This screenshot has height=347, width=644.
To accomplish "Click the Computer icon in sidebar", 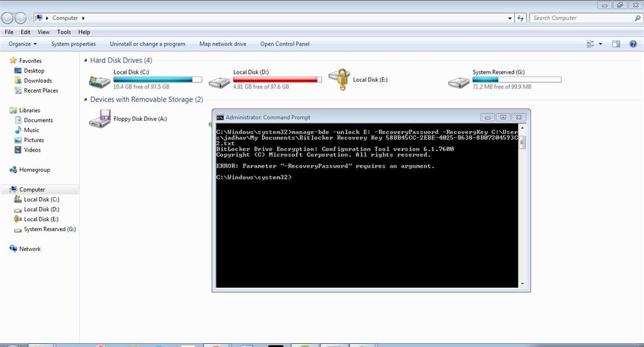I will pos(13,189).
